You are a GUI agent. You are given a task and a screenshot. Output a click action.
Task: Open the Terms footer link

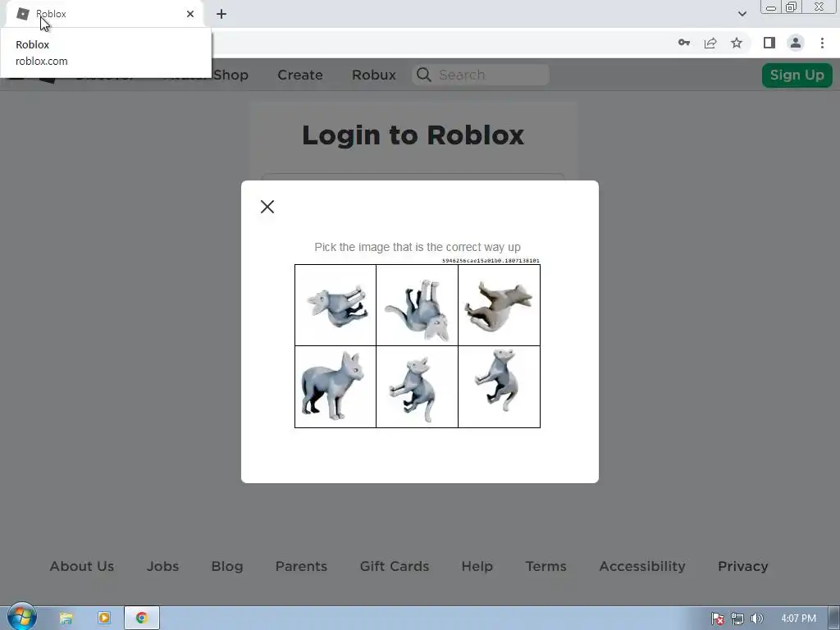click(x=546, y=566)
